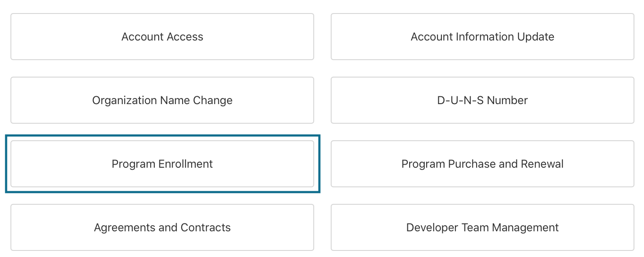644x257 pixels.
Task: Click the highlighted Program Enrollment button
Action: (162, 164)
